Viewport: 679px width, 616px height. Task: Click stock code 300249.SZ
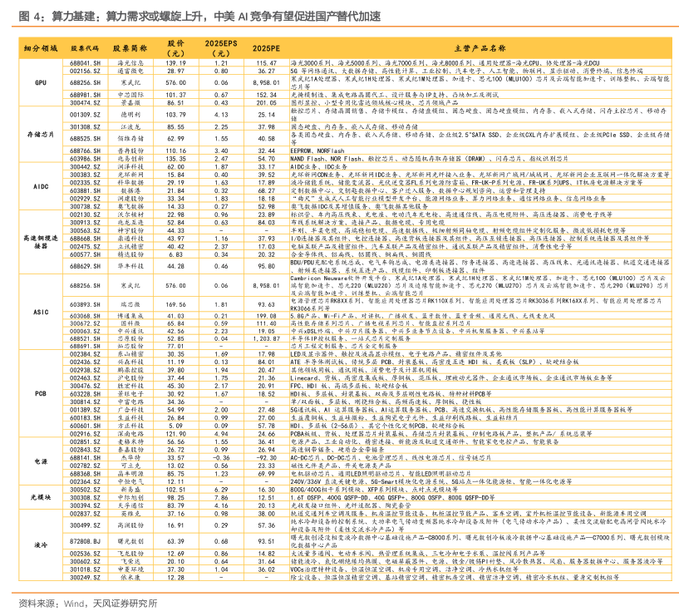click(85, 578)
